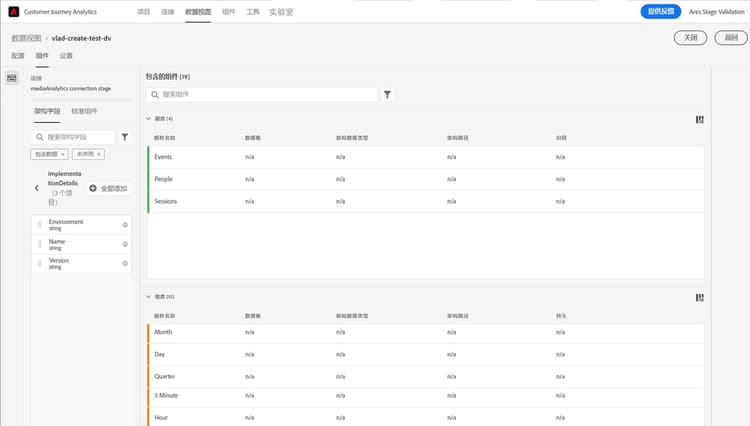Viewport: 750px width, 426px height.
Task: Switch to the first data view tab
Action: (18, 56)
